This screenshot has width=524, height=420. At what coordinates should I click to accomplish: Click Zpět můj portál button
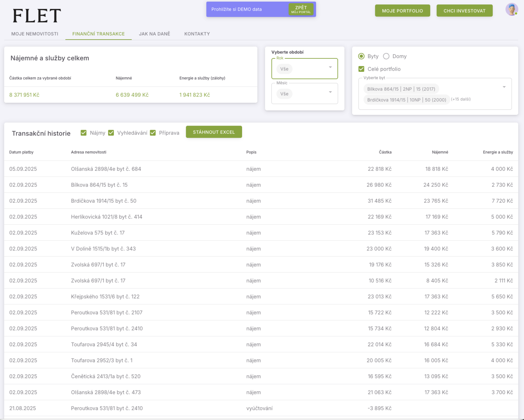pyautogui.click(x=301, y=9)
